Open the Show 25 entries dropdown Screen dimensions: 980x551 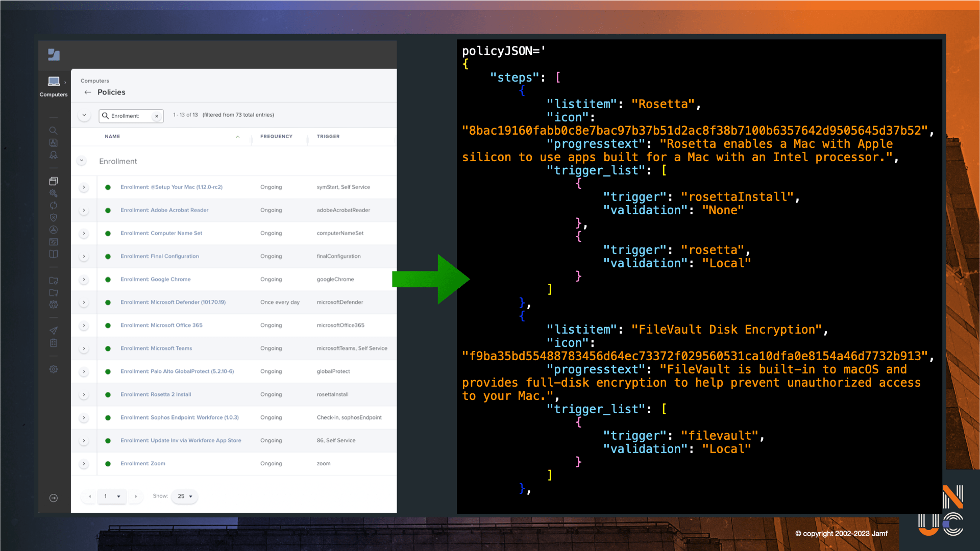point(185,496)
